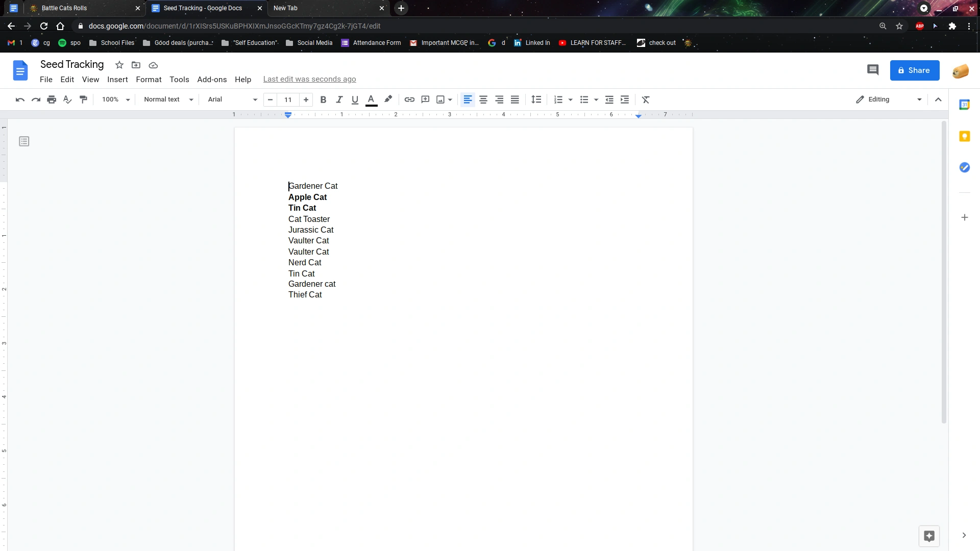Open the comment history icon
Screen dimensions: 980x551
pos(873,70)
